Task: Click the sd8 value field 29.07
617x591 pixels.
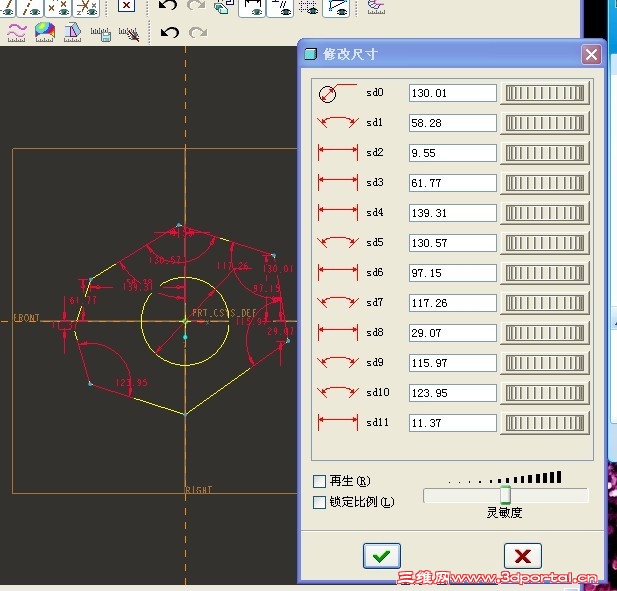Action: (453, 333)
